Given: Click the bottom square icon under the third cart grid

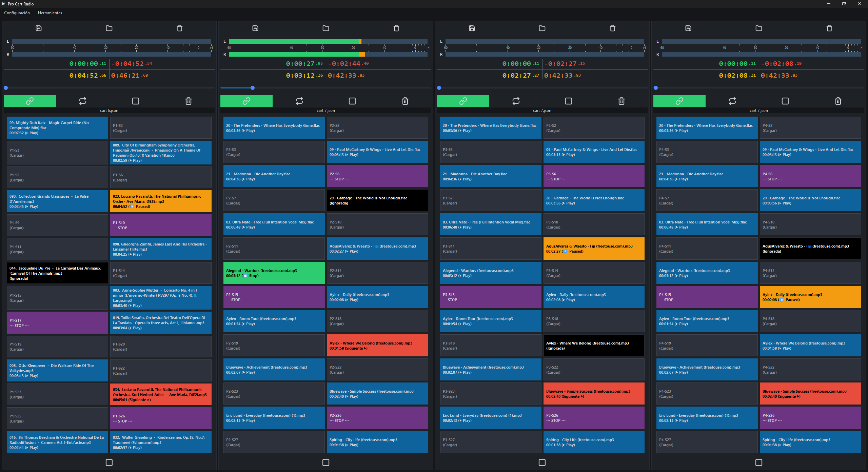Looking at the screenshot, I should click(x=542, y=463).
